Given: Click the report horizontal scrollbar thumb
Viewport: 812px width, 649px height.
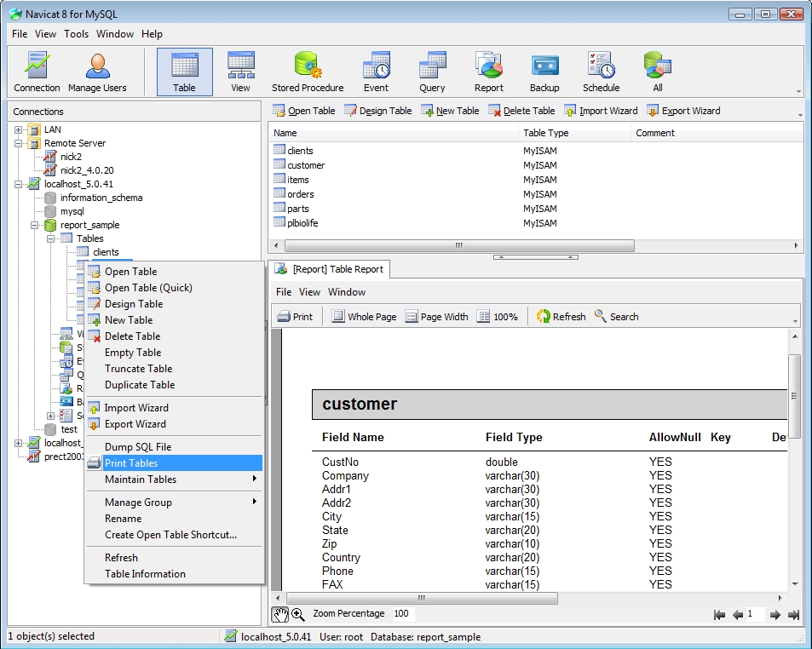Looking at the screenshot, I should pyautogui.click(x=422, y=598).
